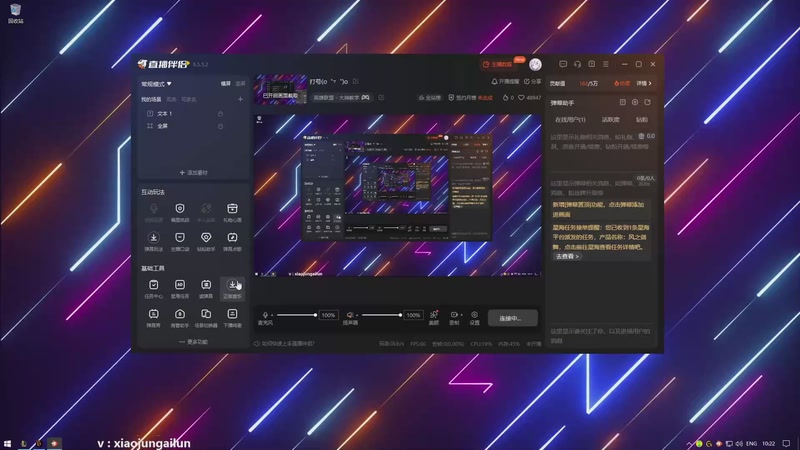The width and height of the screenshot is (800, 450).
Task: Click the 连接中... button
Action: tap(512, 318)
